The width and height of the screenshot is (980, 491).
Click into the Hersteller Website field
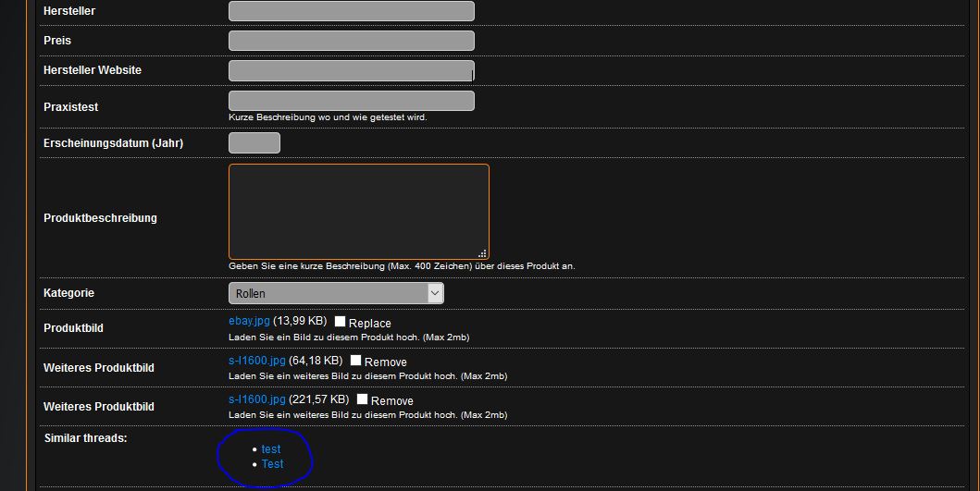point(351,70)
